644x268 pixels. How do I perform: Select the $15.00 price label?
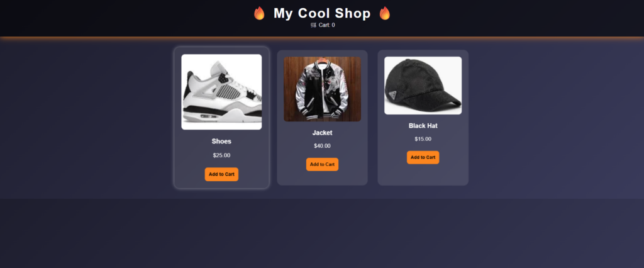click(423, 139)
